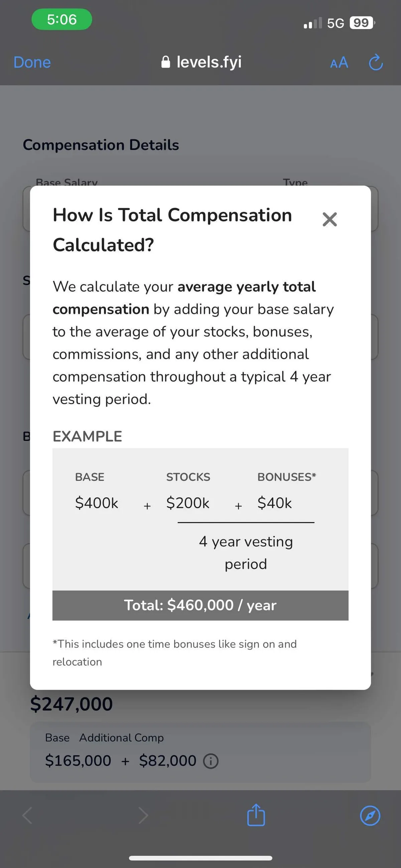Tap the battery indicator showing 99
The height and width of the screenshot is (868, 401).
(362, 23)
